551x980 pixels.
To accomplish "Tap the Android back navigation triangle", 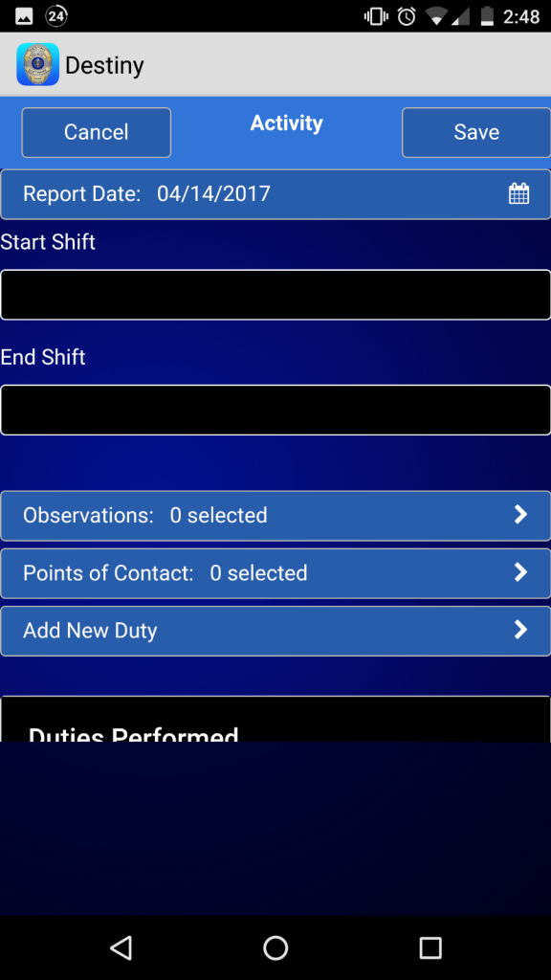I will point(121,947).
